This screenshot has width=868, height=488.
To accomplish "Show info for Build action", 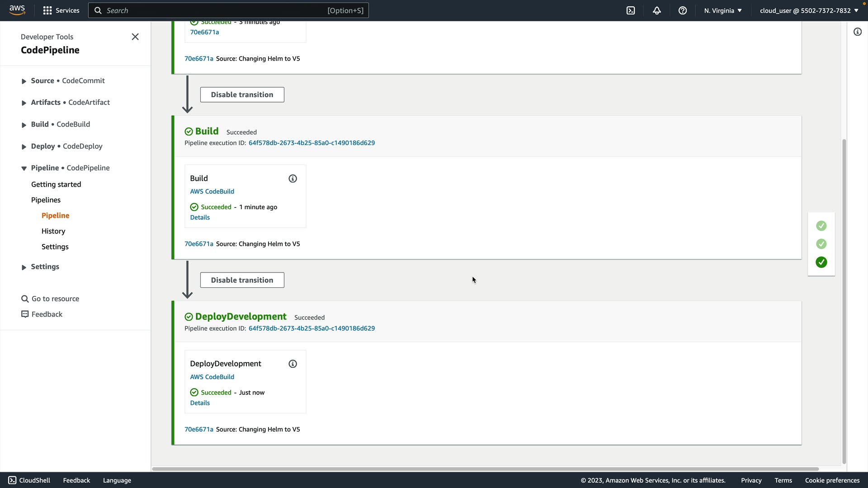I will [x=292, y=178].
